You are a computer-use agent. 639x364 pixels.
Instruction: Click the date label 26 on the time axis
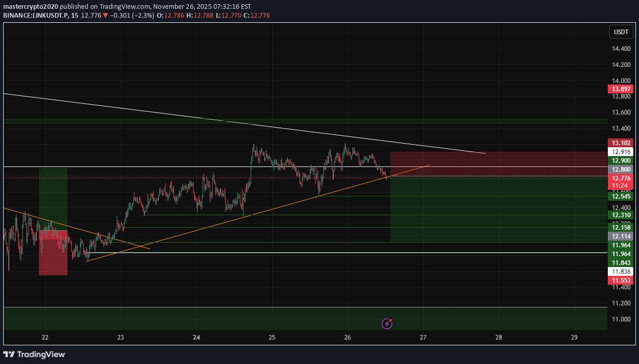(347, 338)
